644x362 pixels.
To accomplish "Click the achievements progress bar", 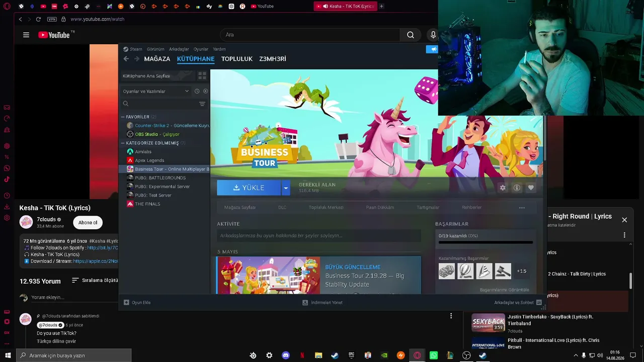I will (486, 242).
